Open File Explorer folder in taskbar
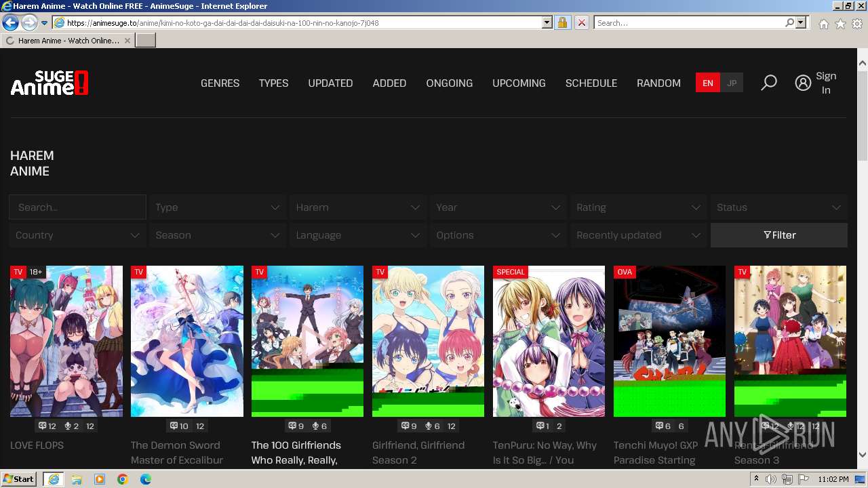The image size is (868, 488). coord(77,479)
